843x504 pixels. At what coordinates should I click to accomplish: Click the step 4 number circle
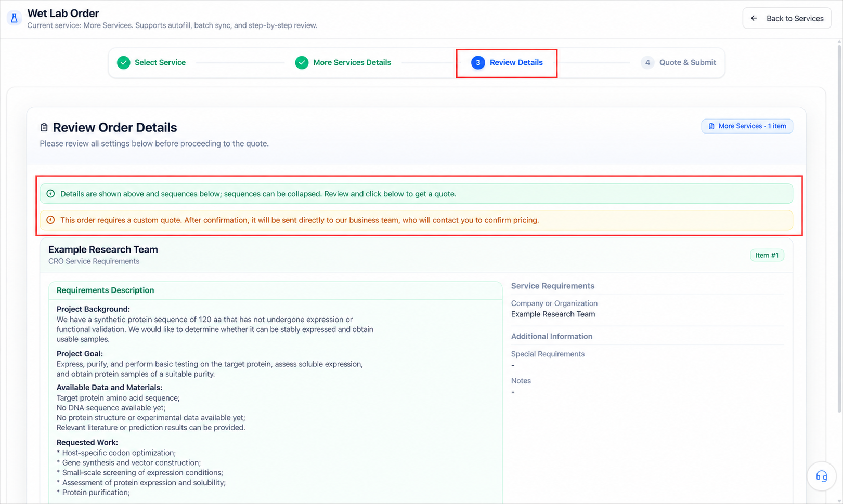(x=647, y=62)
